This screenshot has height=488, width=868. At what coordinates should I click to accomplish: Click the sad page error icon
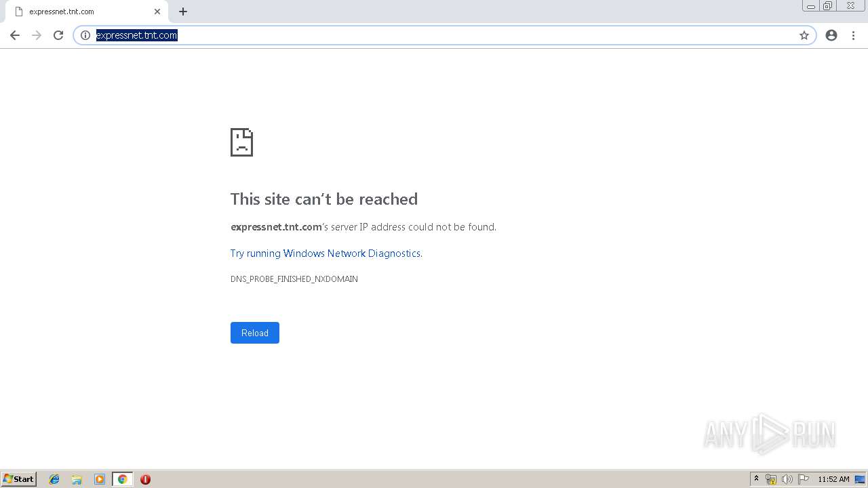(241, 142)
